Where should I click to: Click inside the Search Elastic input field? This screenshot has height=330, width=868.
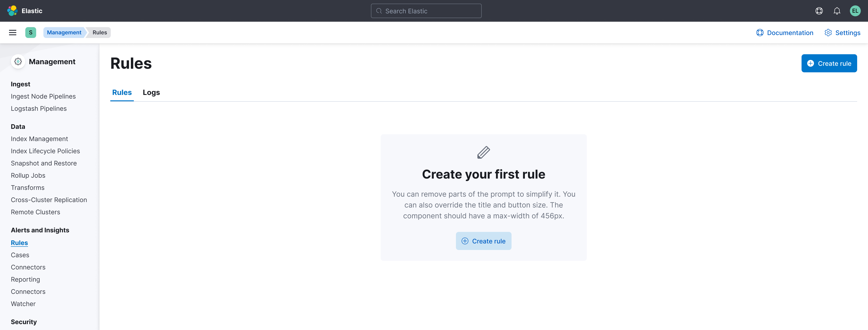pyautogui.click(x=426, y=10)
